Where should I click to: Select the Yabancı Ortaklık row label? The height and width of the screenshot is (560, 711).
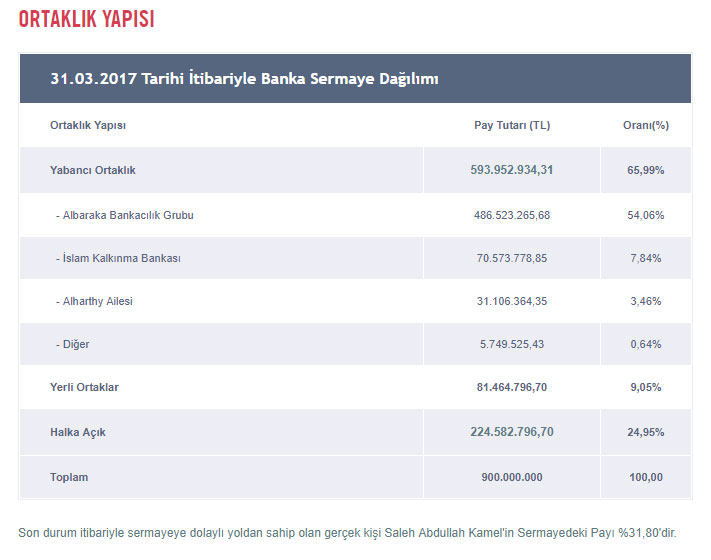point(93,170)
